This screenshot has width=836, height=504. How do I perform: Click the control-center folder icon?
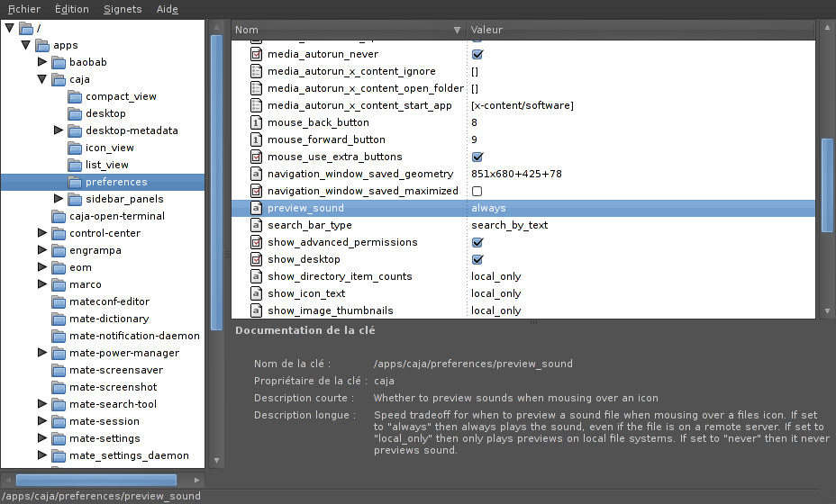(x=59, y=234)
